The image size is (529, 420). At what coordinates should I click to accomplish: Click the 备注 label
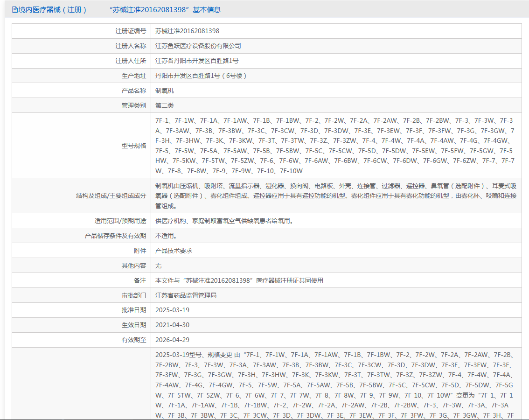point(140,280)
